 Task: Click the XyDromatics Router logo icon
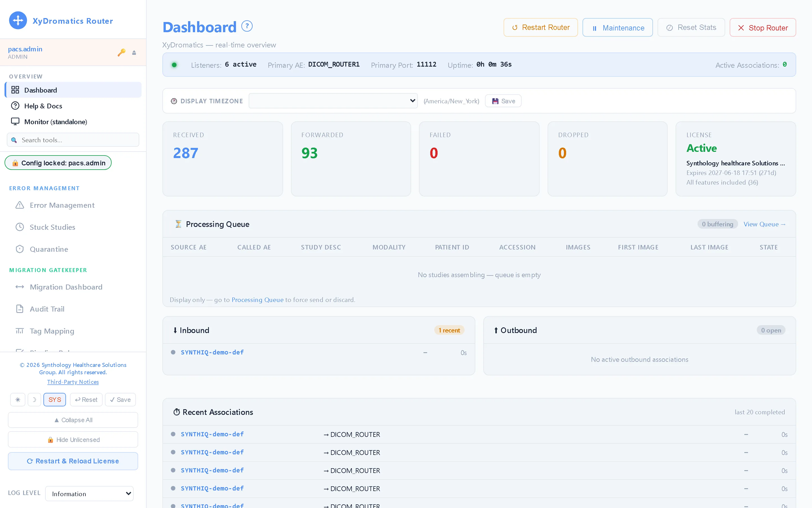pos(18,21)
